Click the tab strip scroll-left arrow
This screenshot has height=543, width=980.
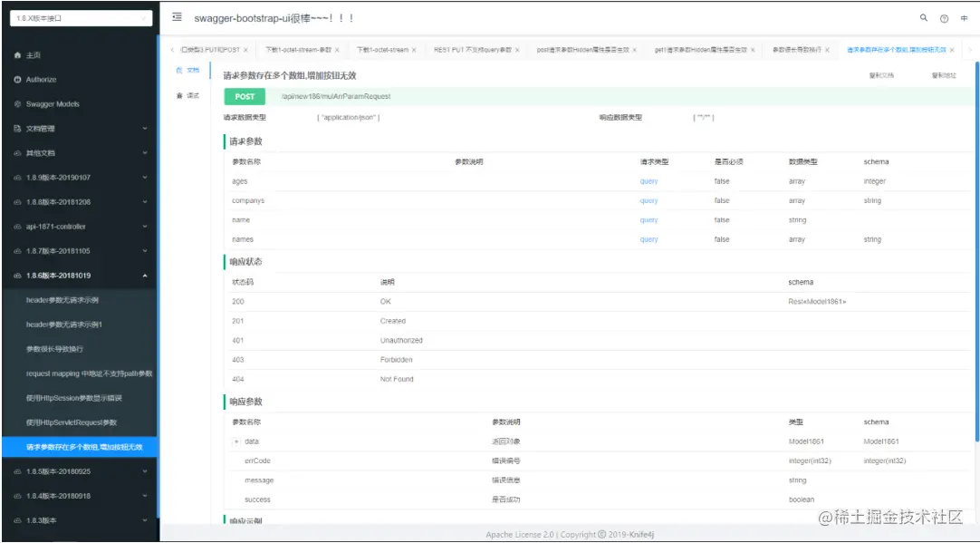pyautogui.click(x=172, y=50)
